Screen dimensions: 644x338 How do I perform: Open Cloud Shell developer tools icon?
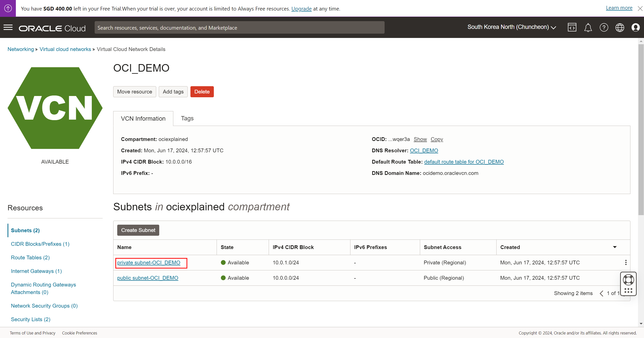tap(572, 27)
